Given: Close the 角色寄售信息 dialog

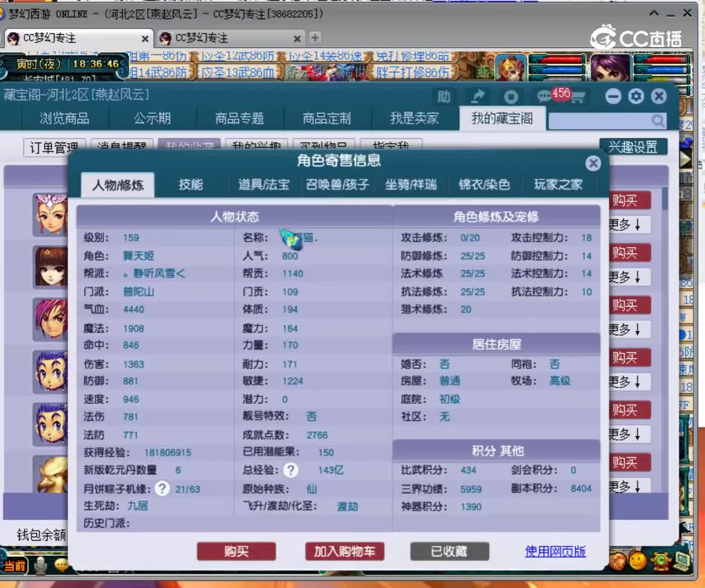Looking at the screenshot, I should [593, 163].
